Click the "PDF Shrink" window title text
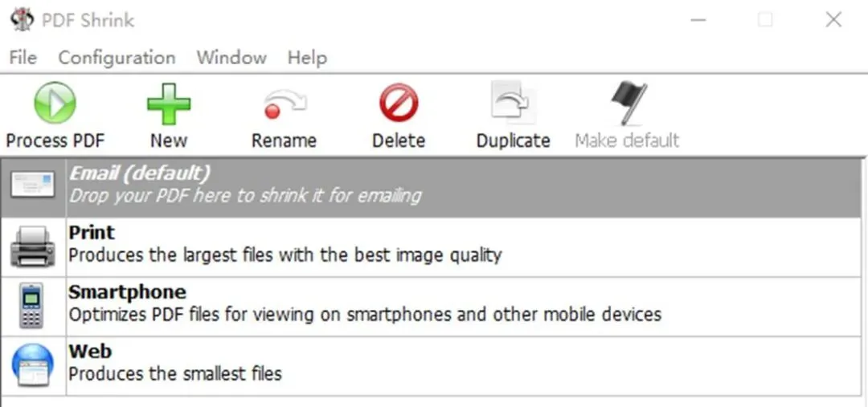The width and height of the screenshot is (868, 407). click(x=88, y=20)
